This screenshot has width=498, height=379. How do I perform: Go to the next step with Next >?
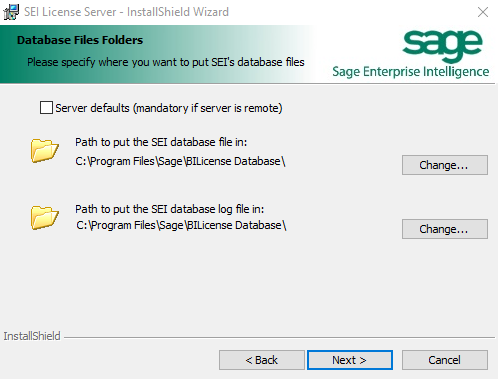coord(350,360)
